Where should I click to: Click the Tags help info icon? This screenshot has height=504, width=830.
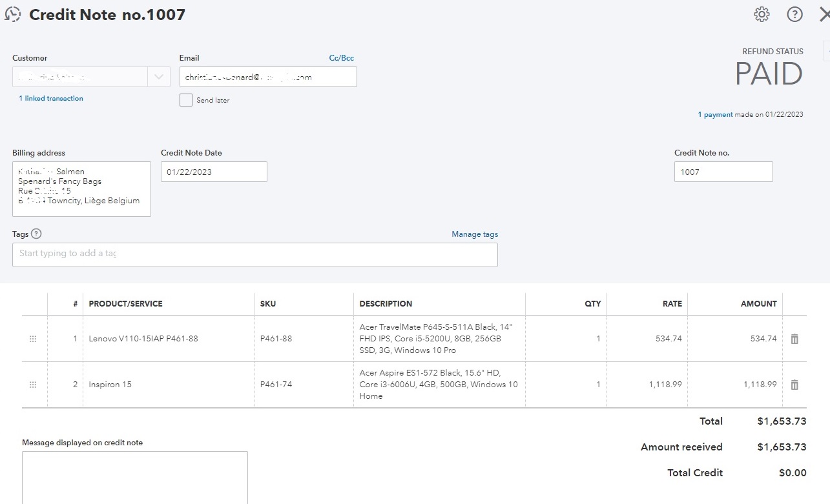pos(36,234)
